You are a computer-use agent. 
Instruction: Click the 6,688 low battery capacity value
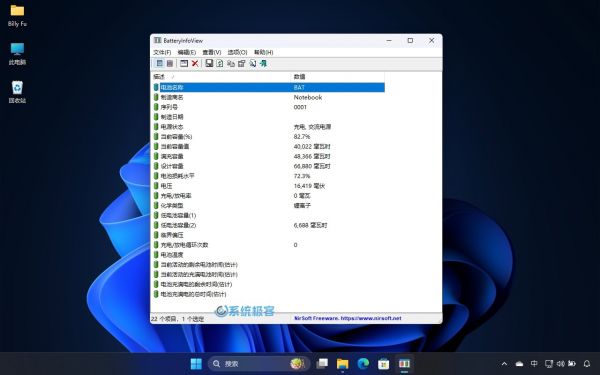310,225
